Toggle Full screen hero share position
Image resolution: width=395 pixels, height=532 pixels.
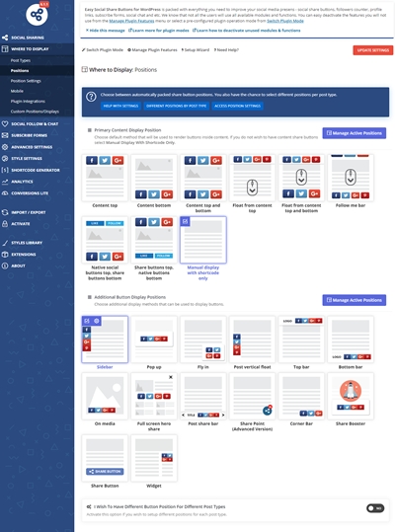click(154, 397)
